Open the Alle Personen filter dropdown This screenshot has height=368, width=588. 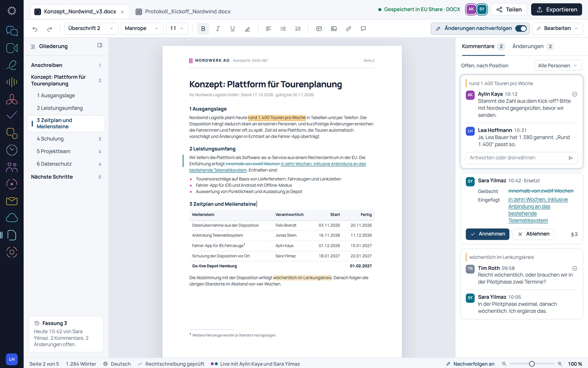(558, 66)
